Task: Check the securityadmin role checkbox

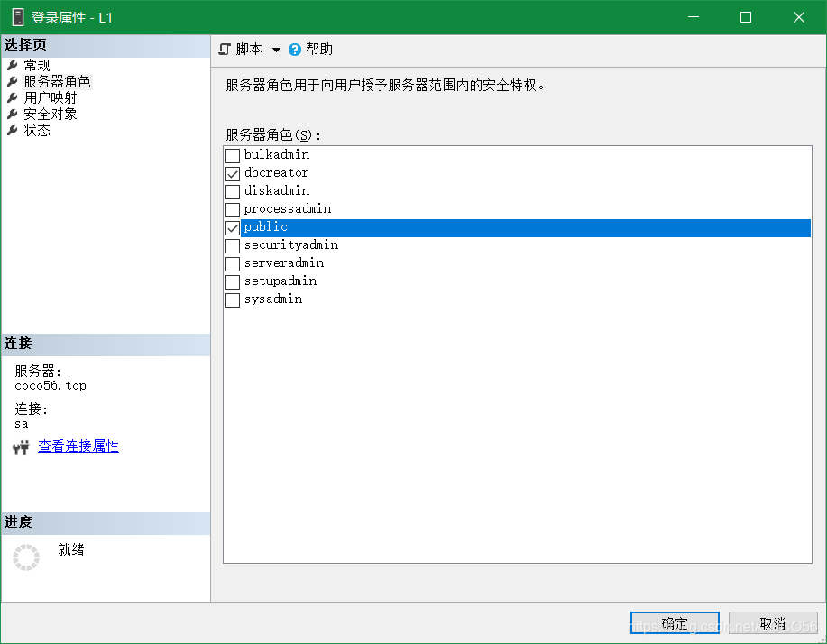Action: pyautogui.click(x=233, y=246)
